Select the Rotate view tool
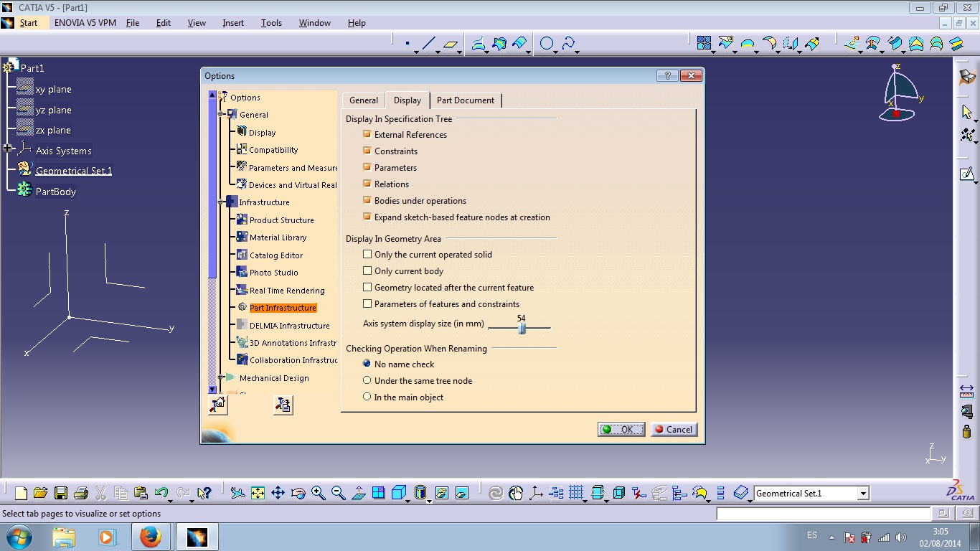The image size is (980, 551). coord(298,493)
